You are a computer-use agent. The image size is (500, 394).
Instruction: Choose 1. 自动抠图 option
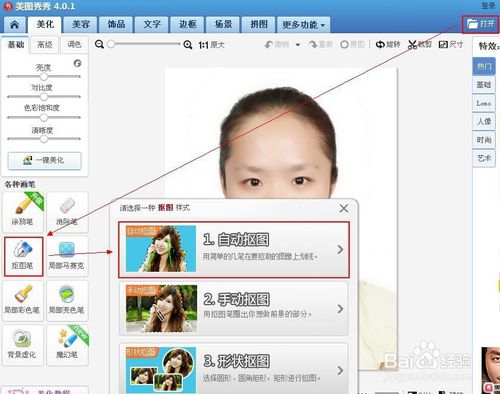(x=234, y=249)
